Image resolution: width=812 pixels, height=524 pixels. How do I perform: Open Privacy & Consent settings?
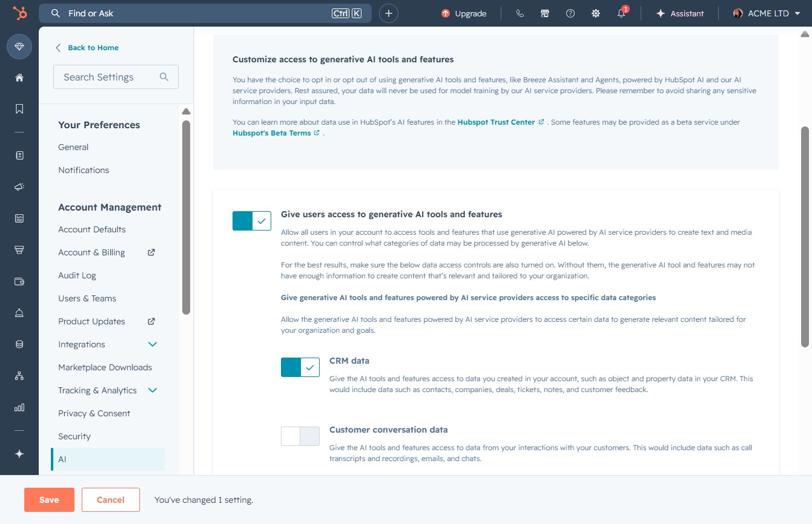click(94, 413)
